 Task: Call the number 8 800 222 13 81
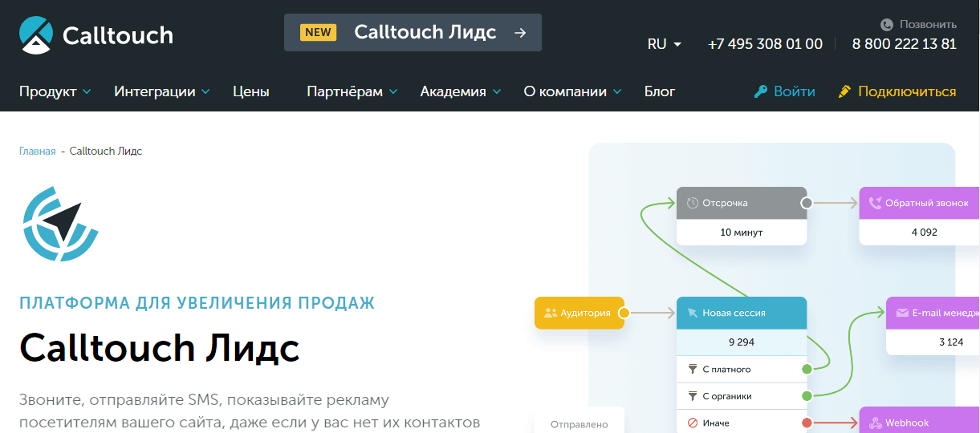tap(905, 44)
